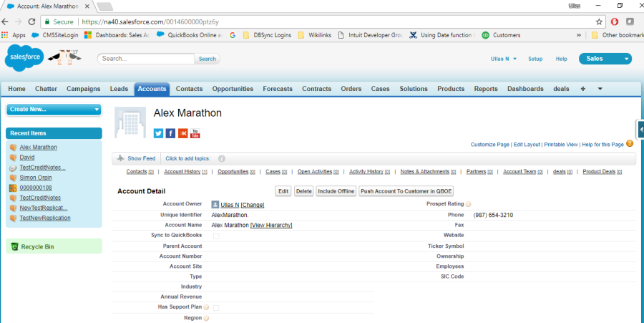Switch to the Opportunities tab

[x=233, y=89]
